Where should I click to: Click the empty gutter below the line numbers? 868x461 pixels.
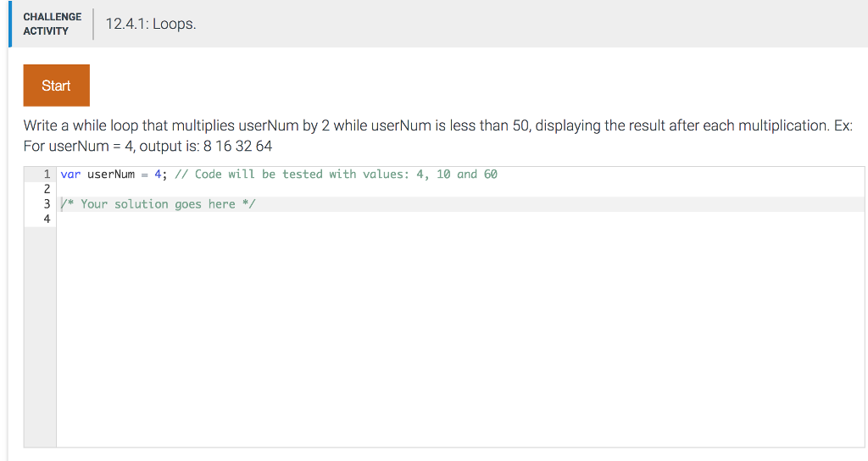40,339
